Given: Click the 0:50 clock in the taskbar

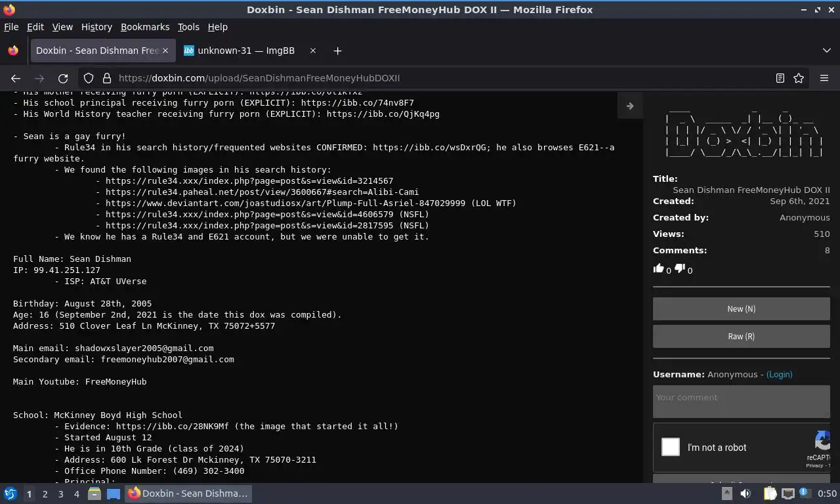Looking at the screenshot, I should click(x=828, y=493).
